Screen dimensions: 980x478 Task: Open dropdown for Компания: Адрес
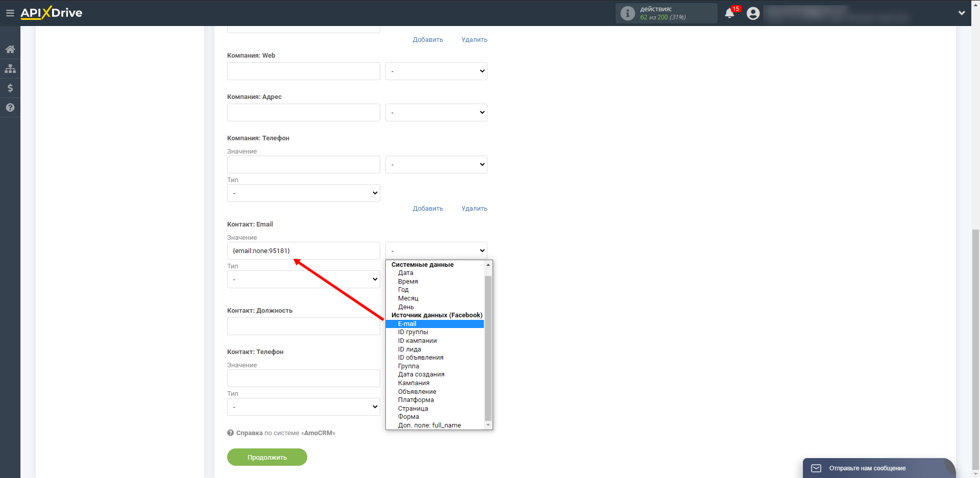[436, 112]
